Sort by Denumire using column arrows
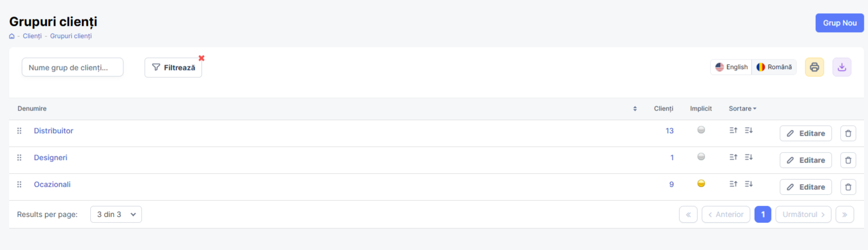Image resolution: width=868 pixels, height=250 pixels. (635, 108)
